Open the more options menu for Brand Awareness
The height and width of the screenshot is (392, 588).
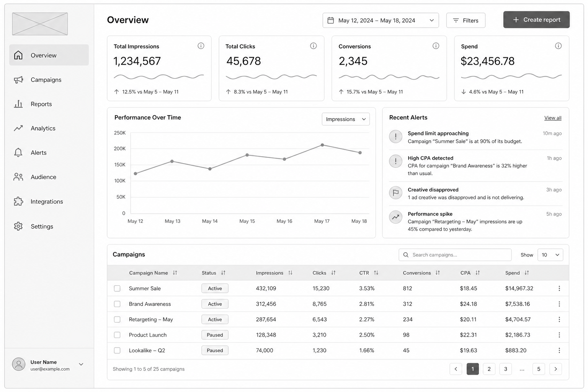(559, 304)
